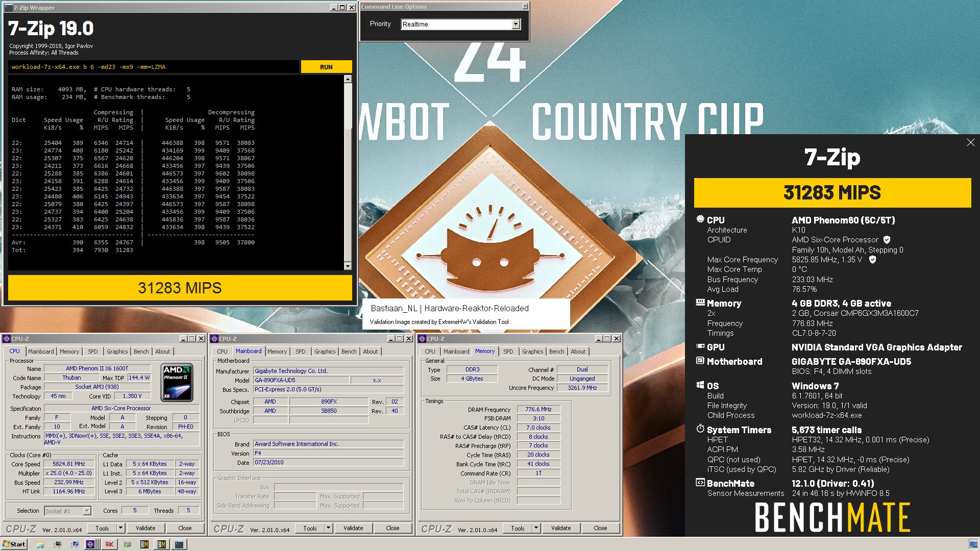Image resolution: width=980 pixels, height=551 pixels.
Task: Click the BenchMate code-bracket icon beside version
Action: click(x=700, y=483)
